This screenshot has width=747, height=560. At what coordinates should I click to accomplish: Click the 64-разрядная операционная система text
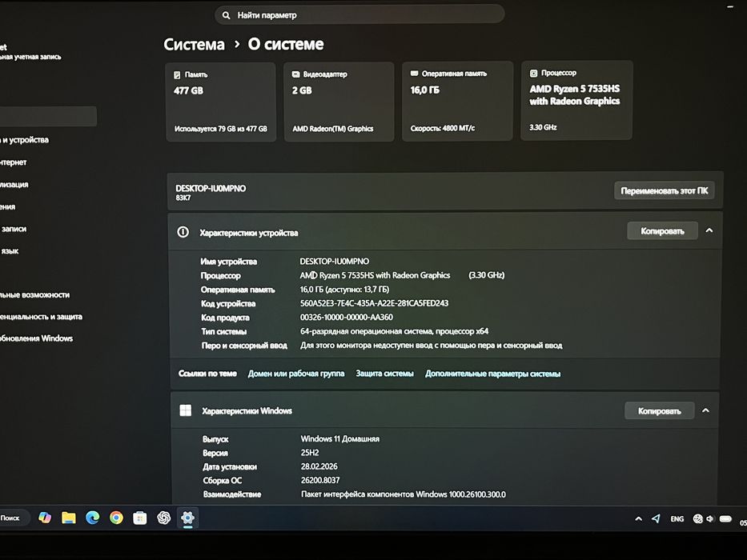pos(394,331)
